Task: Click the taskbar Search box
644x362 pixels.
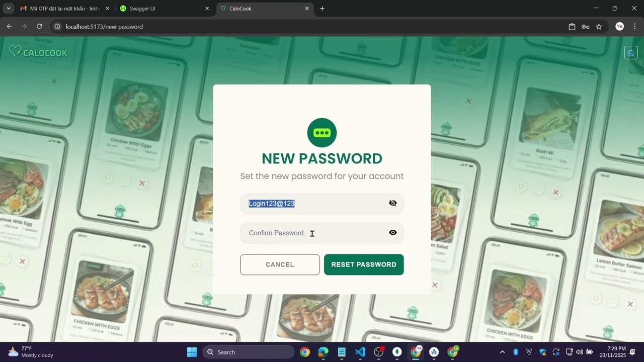Action: click(x=248, y=352)
